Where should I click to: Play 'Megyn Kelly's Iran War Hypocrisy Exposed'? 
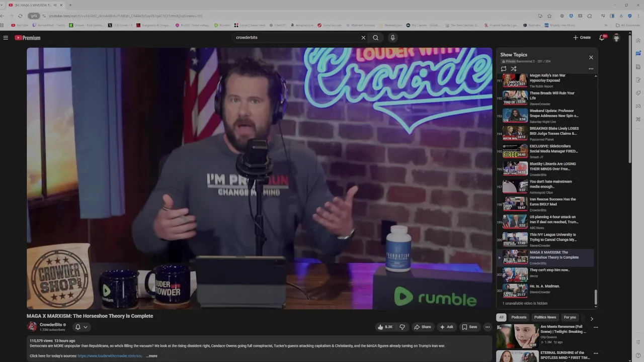coord(545,81)
